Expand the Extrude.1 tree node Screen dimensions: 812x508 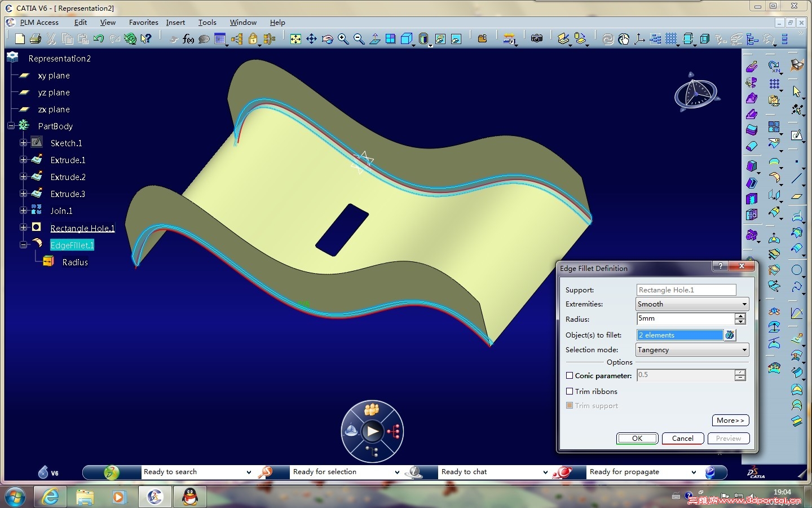click(23, 160)
